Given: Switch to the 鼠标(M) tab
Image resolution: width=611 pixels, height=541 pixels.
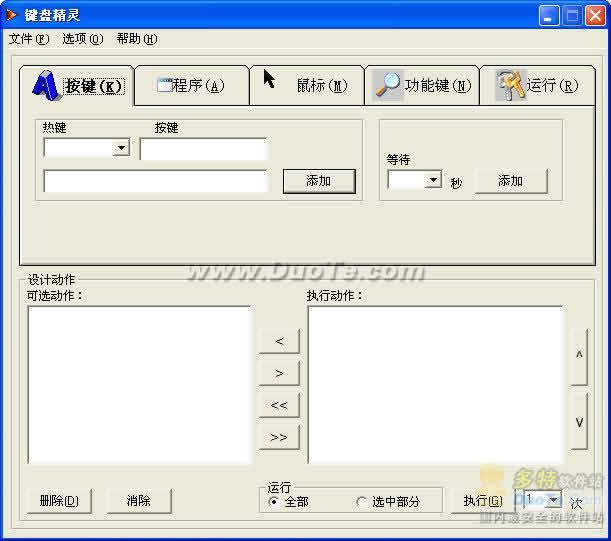Looking at the screenshot, I should (x=307, y=86).
